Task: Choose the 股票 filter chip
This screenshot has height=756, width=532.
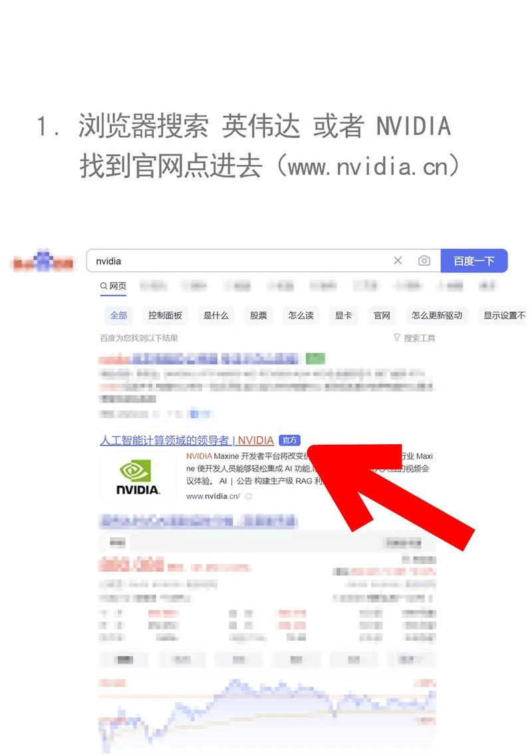Action: [259, 315]
